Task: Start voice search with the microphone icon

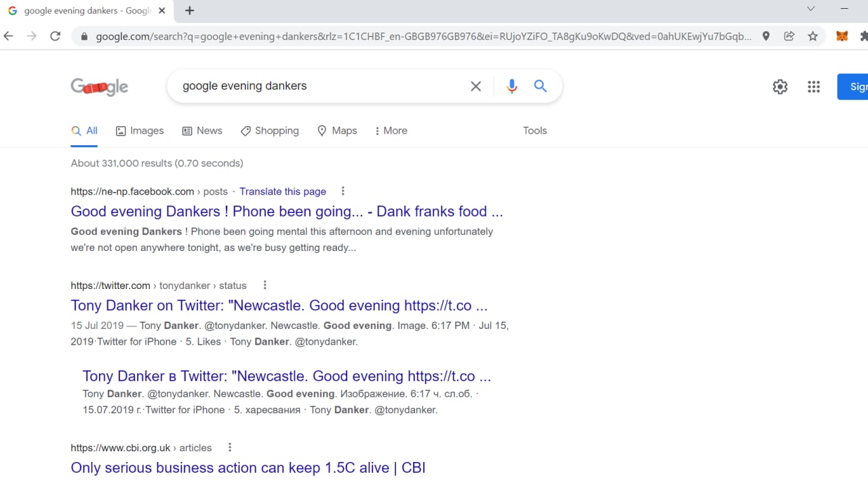Action: [x=512, y=86]
